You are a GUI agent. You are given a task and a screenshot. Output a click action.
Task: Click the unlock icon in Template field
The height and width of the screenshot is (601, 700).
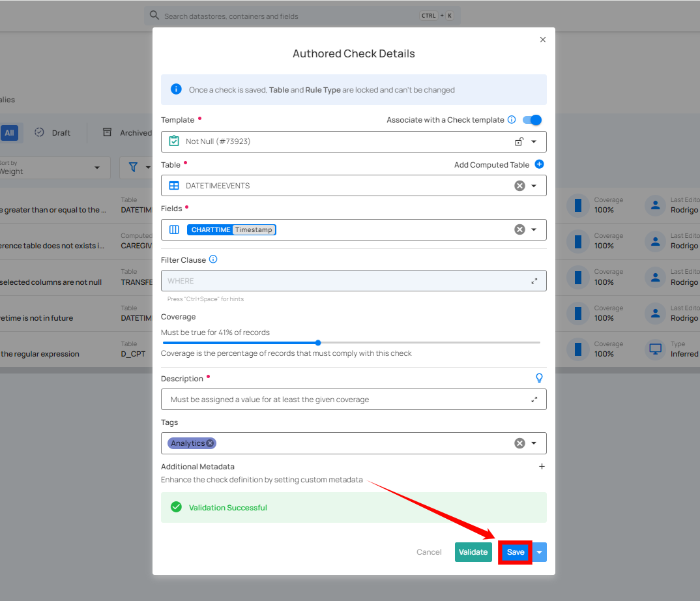click(519, 141)
